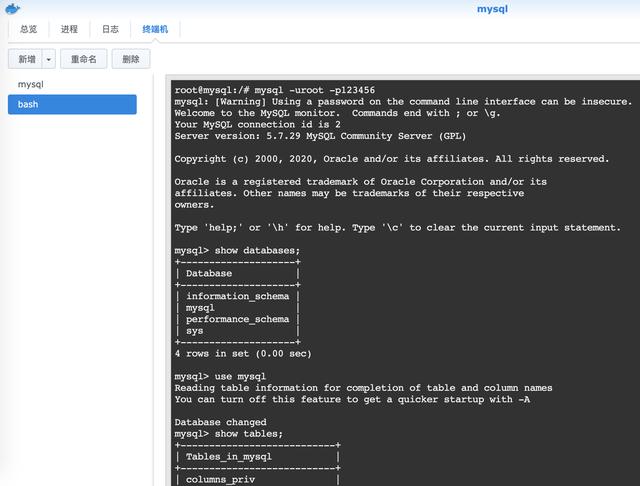Click the '4 rows in set' line

click(243, 354)
